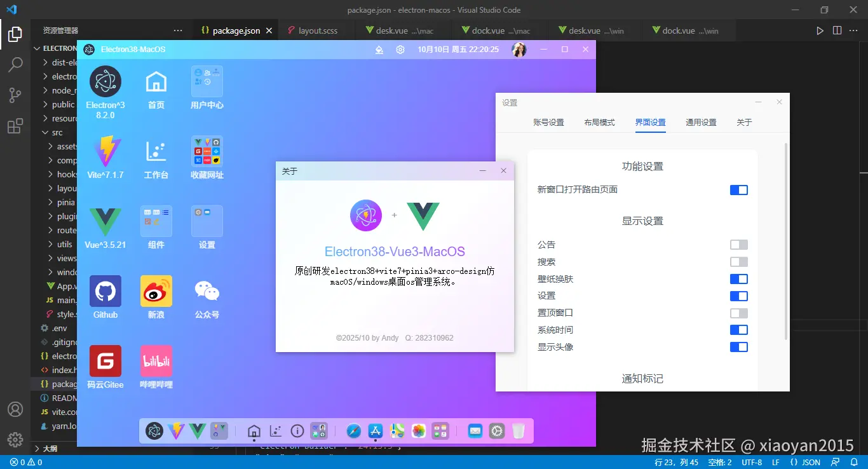Switch to the 通用设置 settings tab
This screenshot has height=469, width=868.
tap(700, 122)
